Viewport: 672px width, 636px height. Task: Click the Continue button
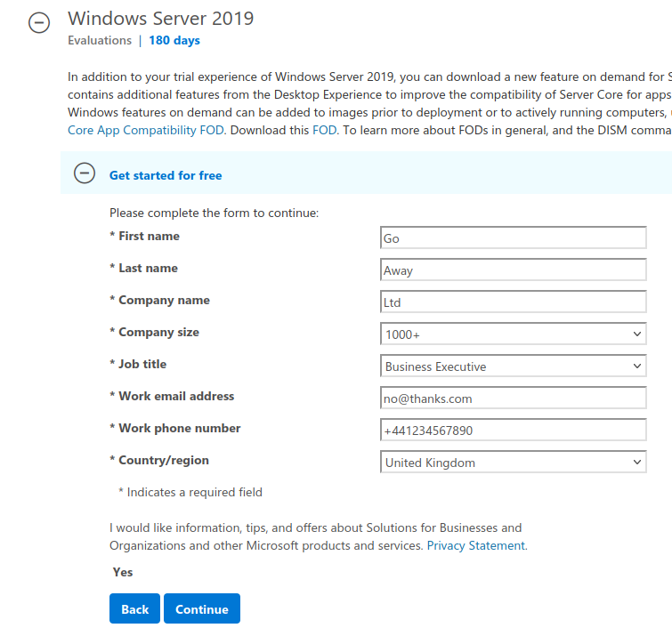(202, 608)
